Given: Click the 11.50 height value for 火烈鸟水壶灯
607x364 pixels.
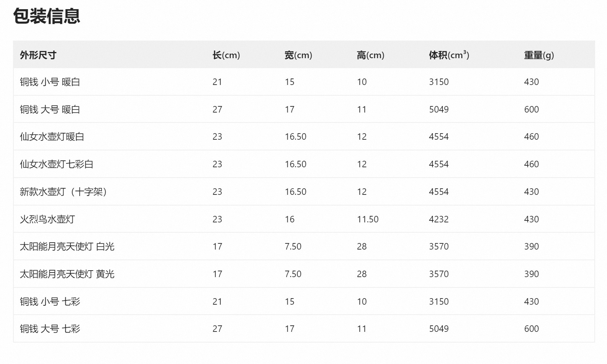Looking at the screenshot, I should pos(368,219).
